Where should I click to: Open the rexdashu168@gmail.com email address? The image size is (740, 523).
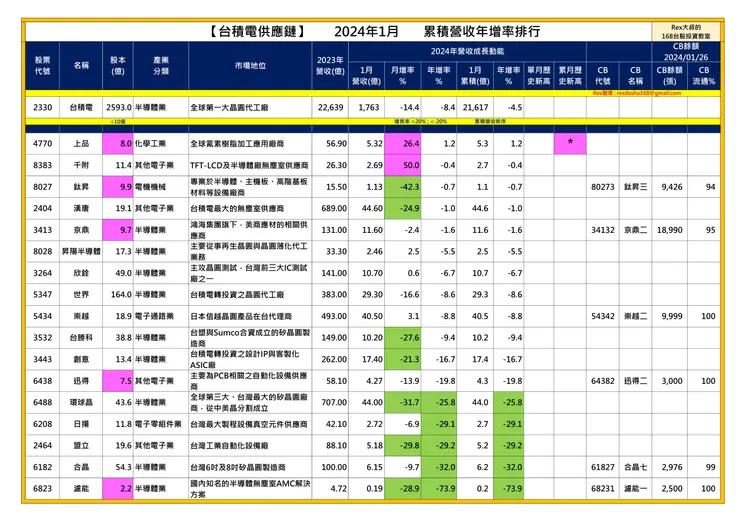pyautogui.click(x=648, y=93)
